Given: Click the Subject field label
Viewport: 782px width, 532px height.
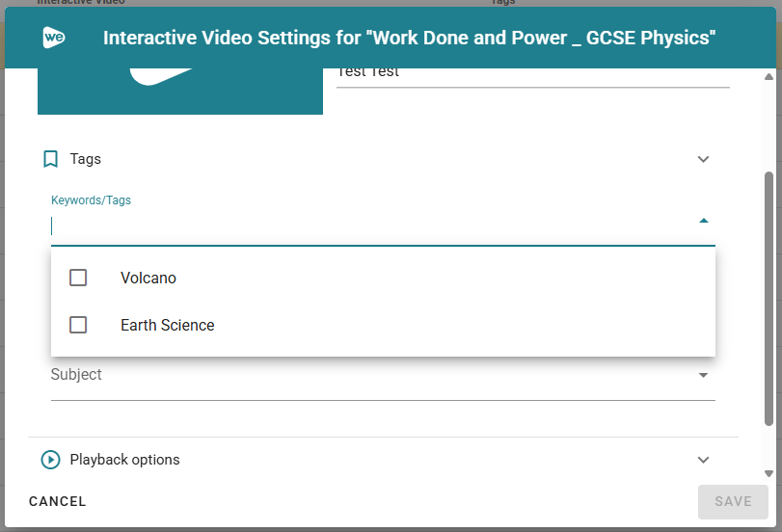Looking at the screenshot, I should pos(76,375).
